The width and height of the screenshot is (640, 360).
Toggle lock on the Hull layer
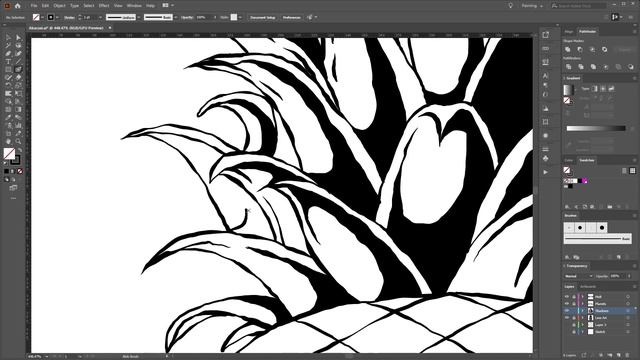574,297
